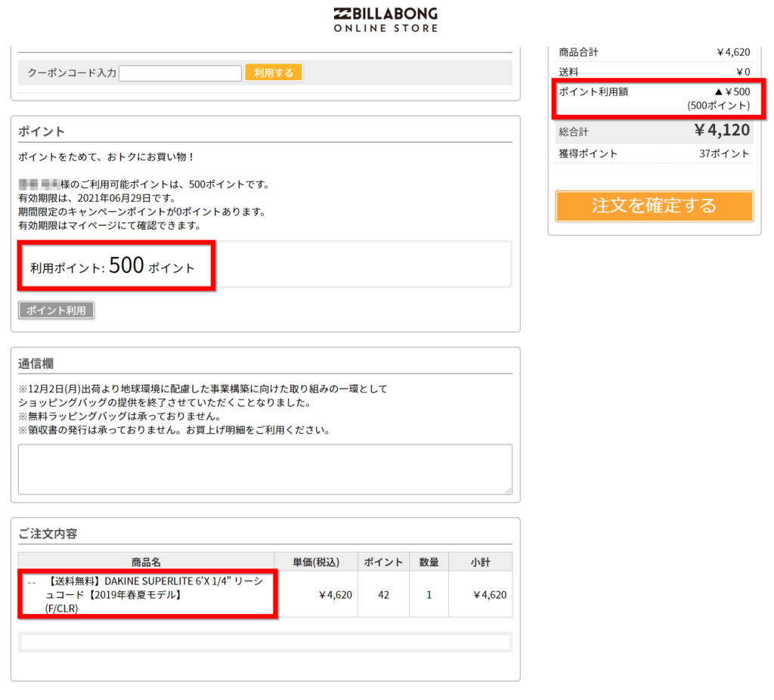Click the coupon code input field

180,73
